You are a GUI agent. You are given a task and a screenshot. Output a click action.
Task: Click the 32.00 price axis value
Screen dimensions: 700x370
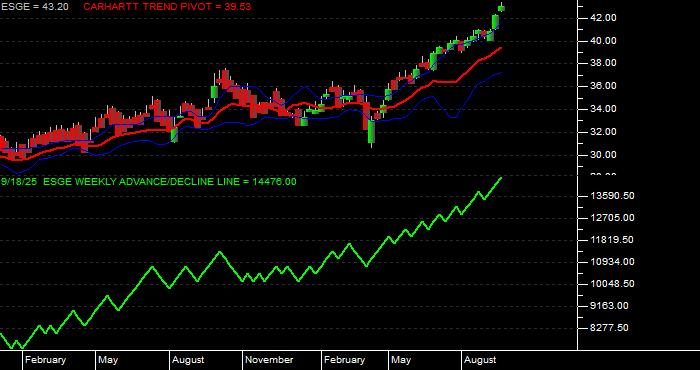(x=604, y=132)
